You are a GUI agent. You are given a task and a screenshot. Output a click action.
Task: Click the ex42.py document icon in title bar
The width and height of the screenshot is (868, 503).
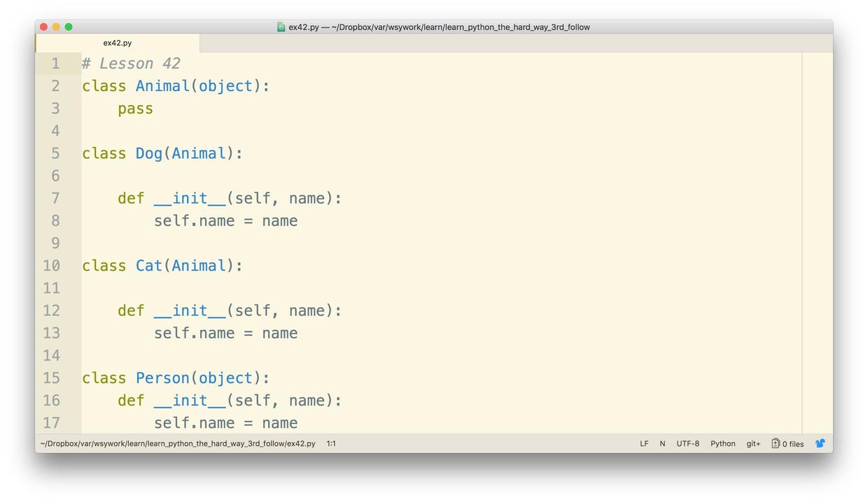[x=281, y=27]
